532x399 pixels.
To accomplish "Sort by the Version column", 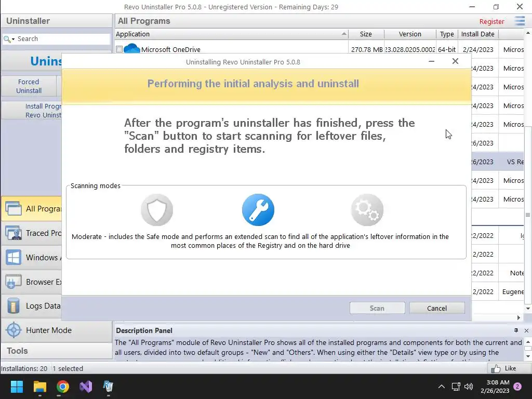I will point(410,34).
